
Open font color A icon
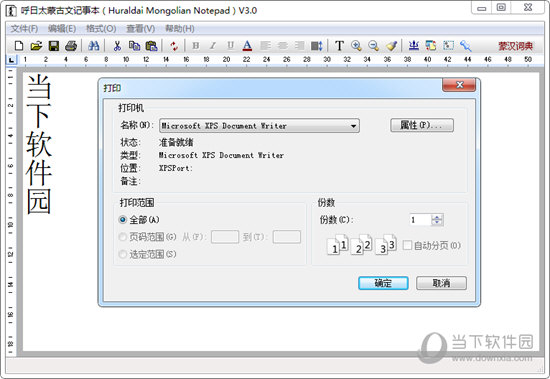pos(247,46)
